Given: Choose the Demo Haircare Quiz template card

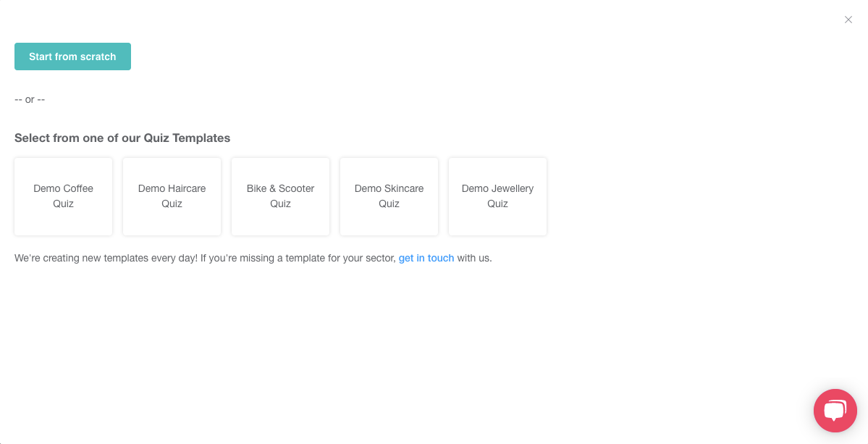Looking at the screenshot, I should [x=172, y=196].
